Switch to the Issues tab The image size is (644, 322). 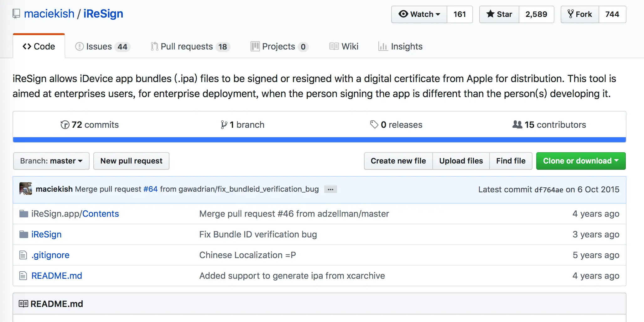pos(102,47)
